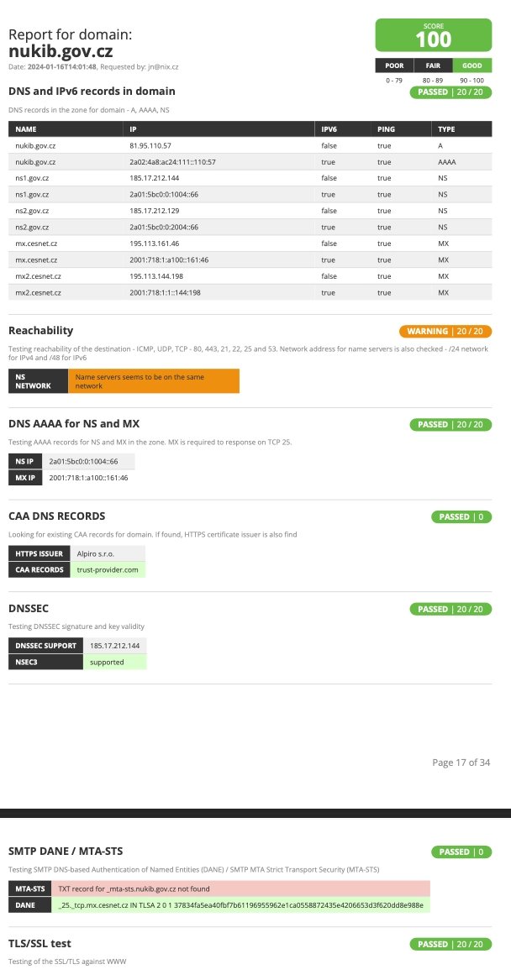Click the NSEC3 supported value
The width and height of the screenshot is (511, 980).
[x=107, y=662]
